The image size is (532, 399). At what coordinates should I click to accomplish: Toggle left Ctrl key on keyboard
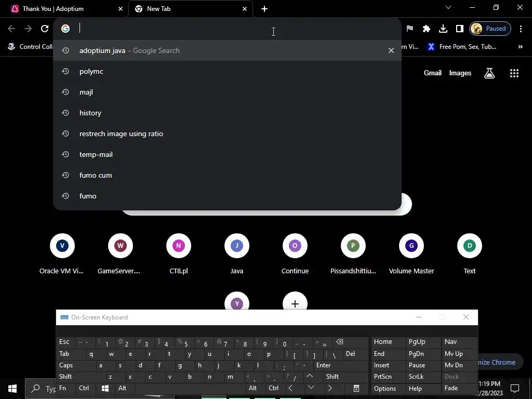tap(86, 388)
